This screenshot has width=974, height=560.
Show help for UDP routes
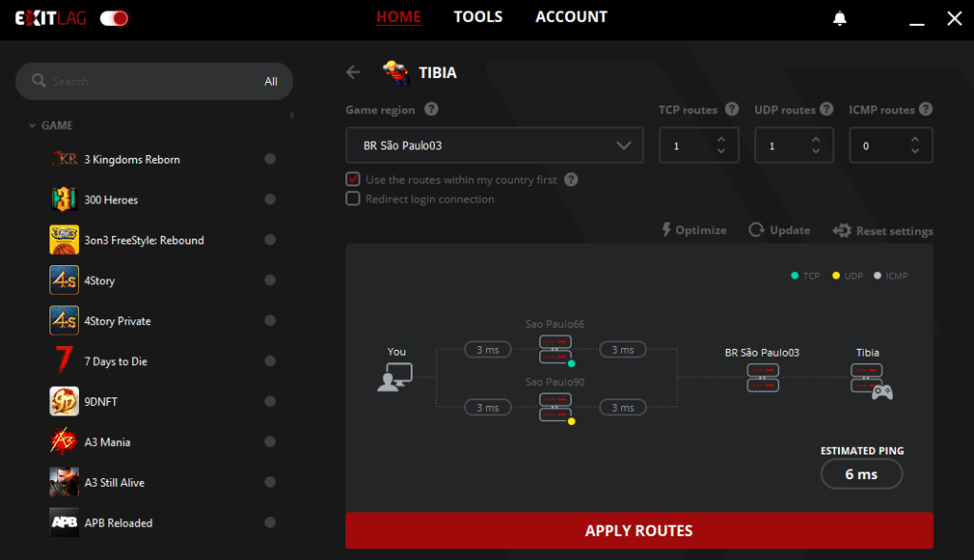(827, 109)
